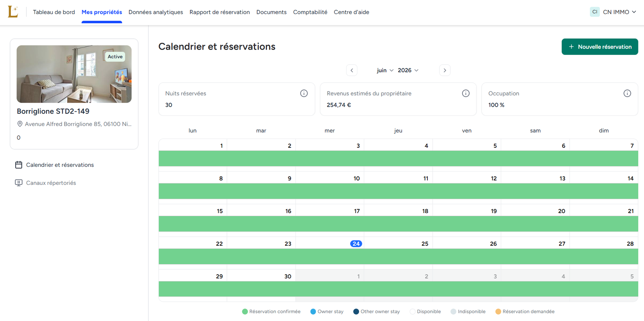644x321 pixels.
Task: Click the plus icon in Nouvelle réservation
Action: [571, 47]
